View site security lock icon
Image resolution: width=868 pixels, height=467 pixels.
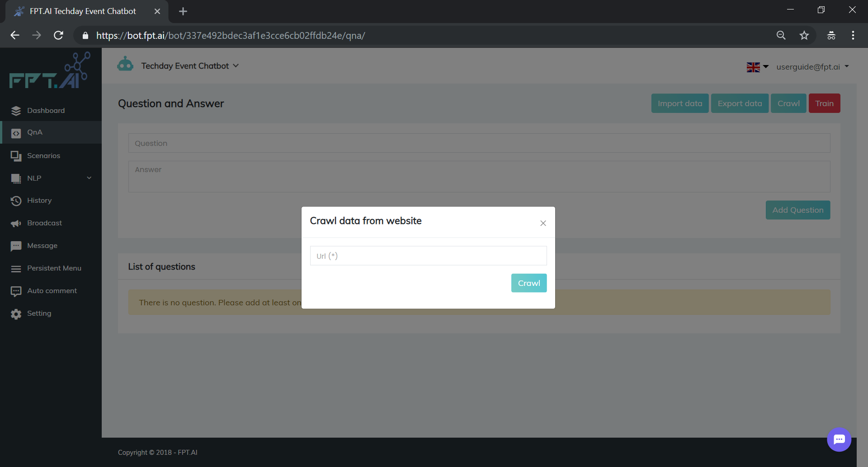(x=85, y=35)
